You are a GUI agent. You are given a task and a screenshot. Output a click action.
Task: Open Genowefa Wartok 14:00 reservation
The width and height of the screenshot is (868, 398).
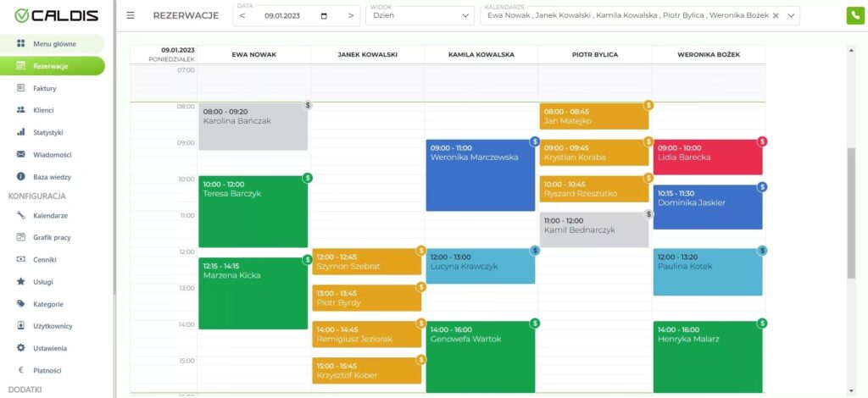pyautogui.click(x=480, y=356)
